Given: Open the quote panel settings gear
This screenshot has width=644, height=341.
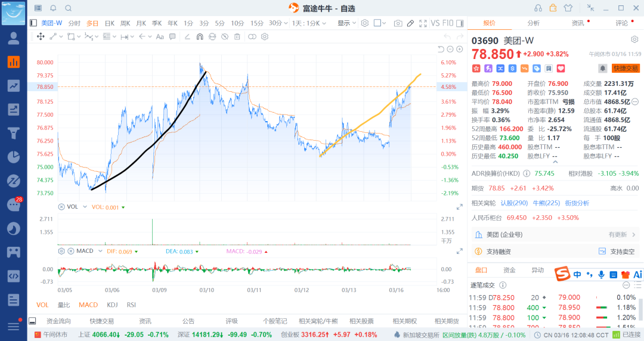Looking at the screenshot, I should 634,39.
